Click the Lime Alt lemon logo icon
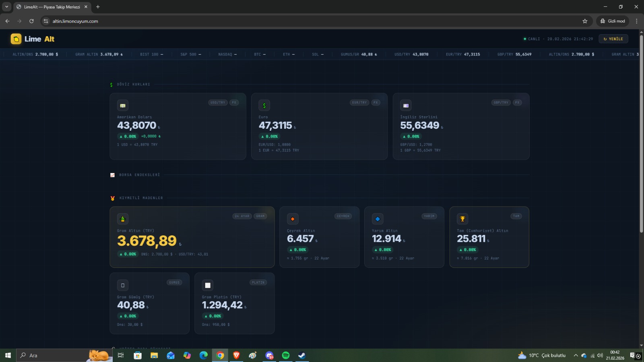The image size is (644, 362). tap(16, 39)
